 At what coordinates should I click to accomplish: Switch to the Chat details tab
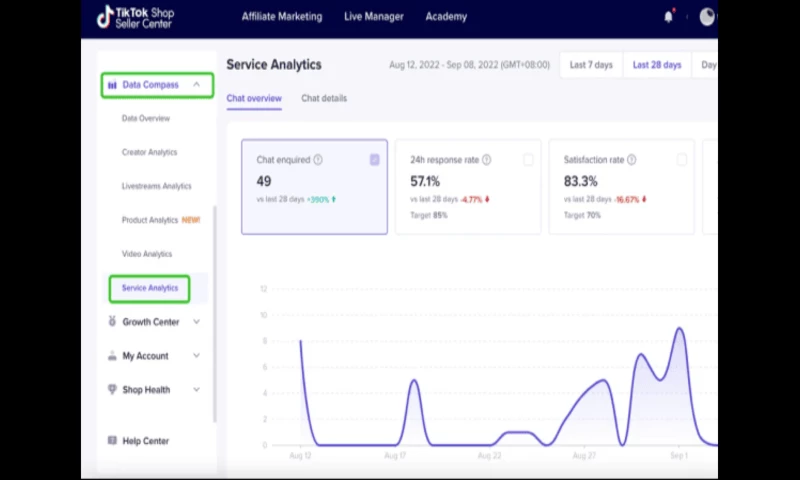pyautogui.click(x=324, y=99)
